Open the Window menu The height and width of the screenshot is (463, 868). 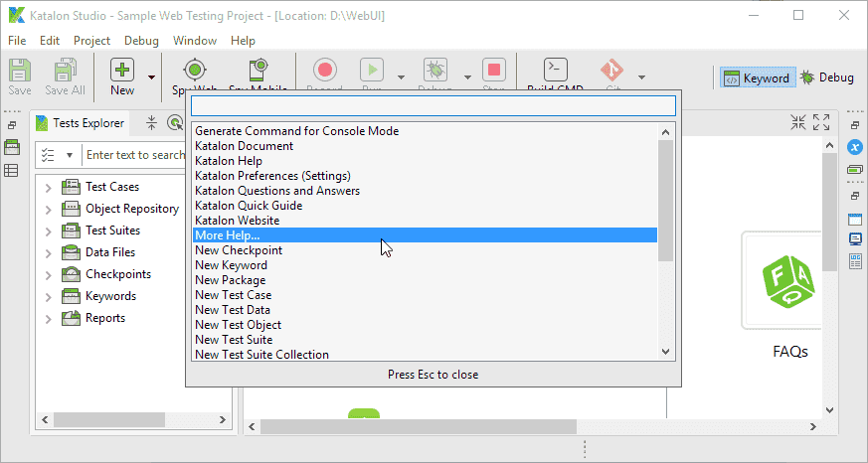[194, 41]
